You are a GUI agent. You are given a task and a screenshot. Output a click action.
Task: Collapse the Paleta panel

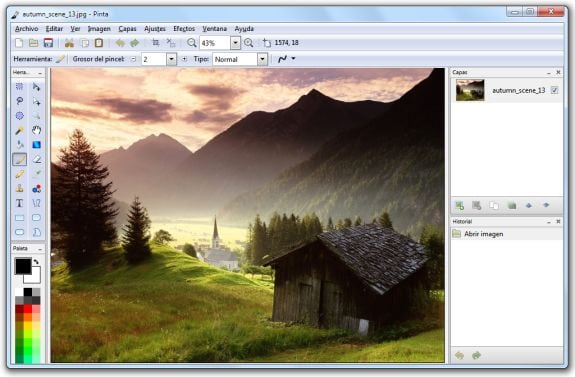[40, 249]
